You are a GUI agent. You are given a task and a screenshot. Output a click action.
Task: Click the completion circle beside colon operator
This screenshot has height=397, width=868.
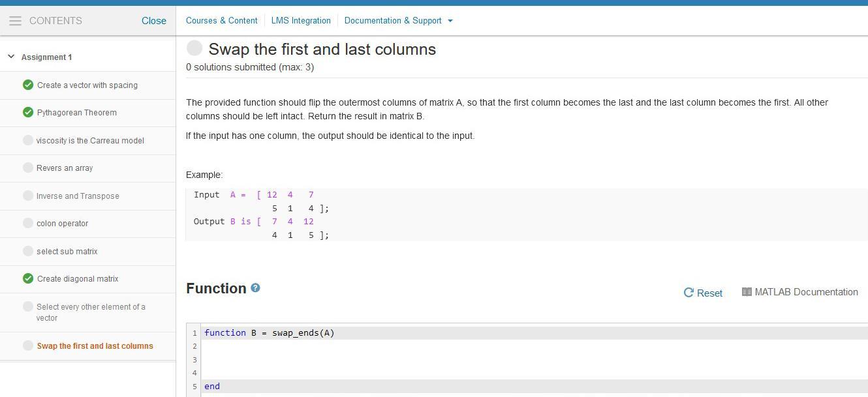[28, 223]
